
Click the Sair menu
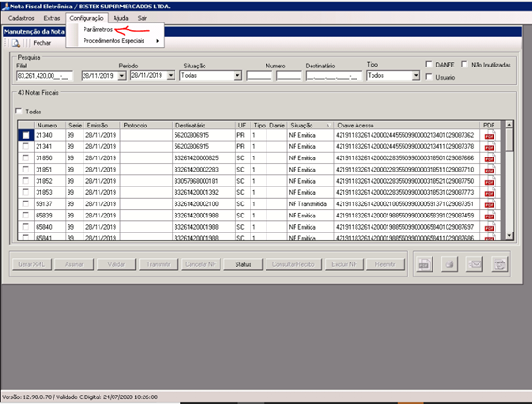[143, 18]
